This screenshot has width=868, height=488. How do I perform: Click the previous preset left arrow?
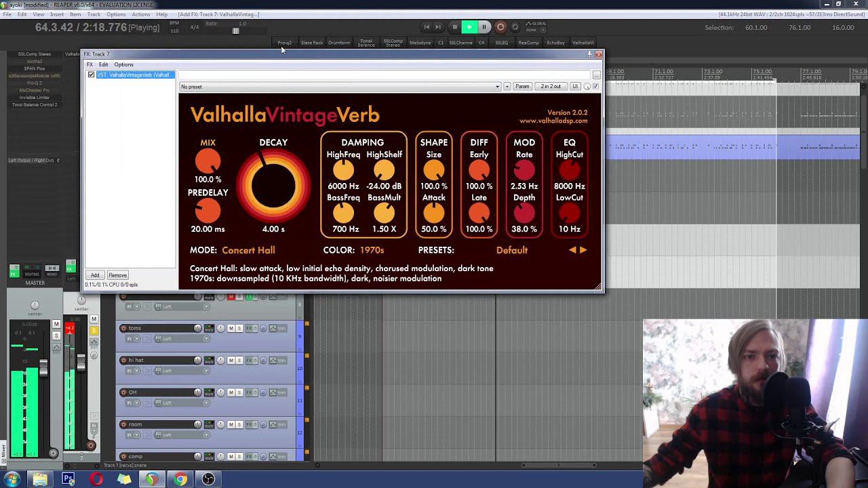(x=572, y=250)
